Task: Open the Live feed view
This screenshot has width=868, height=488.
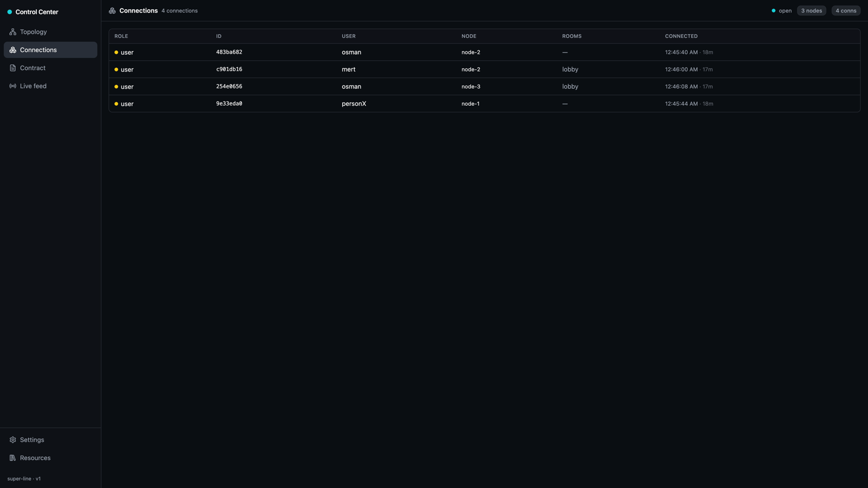Action: (50, 86)
